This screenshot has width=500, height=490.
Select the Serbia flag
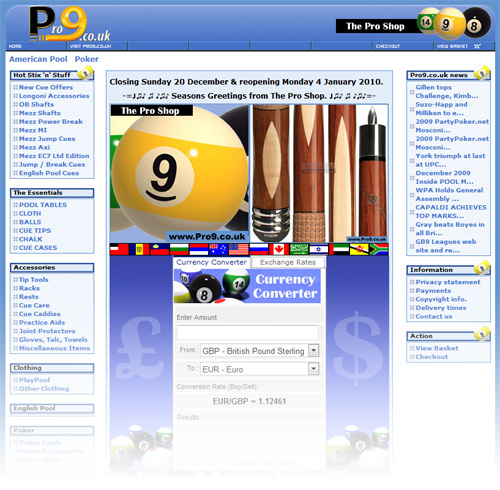tap(199, 249)
